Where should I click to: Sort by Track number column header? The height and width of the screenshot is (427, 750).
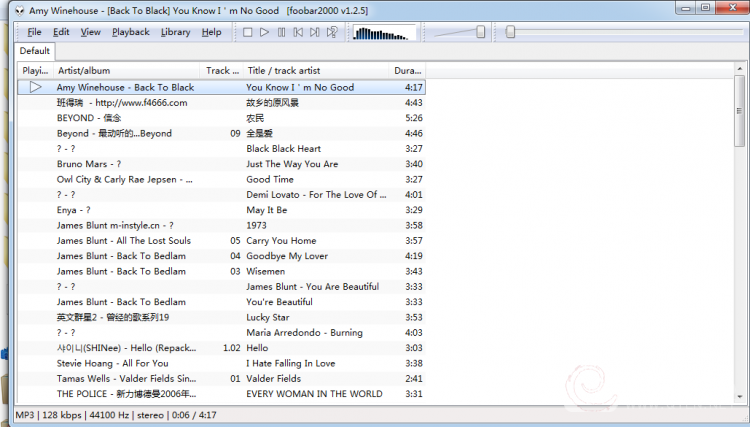coord(221,70)
